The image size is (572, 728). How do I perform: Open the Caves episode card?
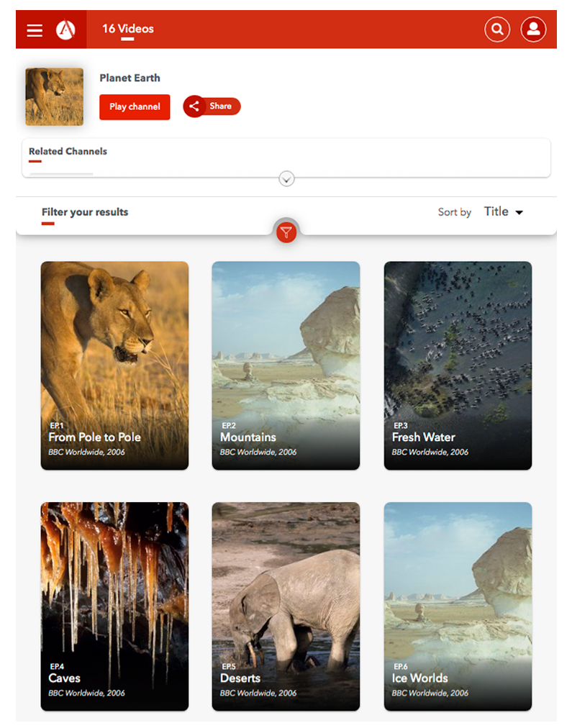114,606
